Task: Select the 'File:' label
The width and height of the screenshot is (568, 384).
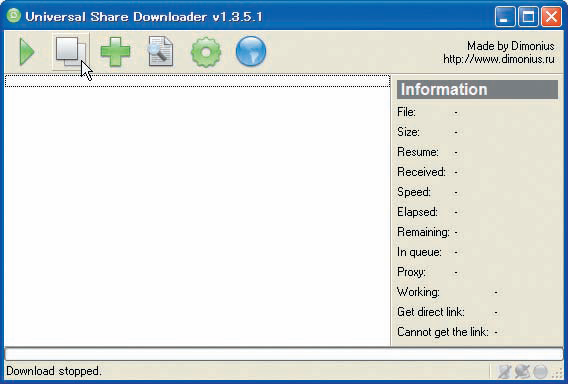Action: (406, 112)
